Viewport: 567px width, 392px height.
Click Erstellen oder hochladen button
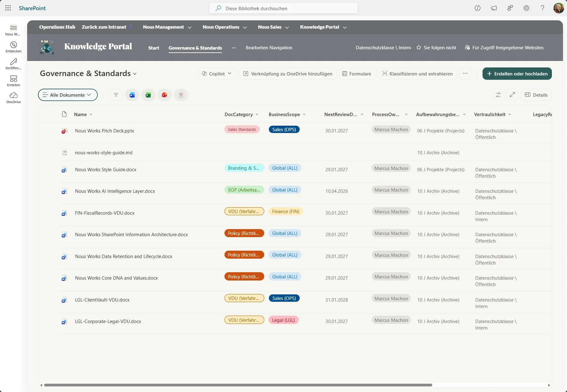pyautogui.click(x=517, y=74)
